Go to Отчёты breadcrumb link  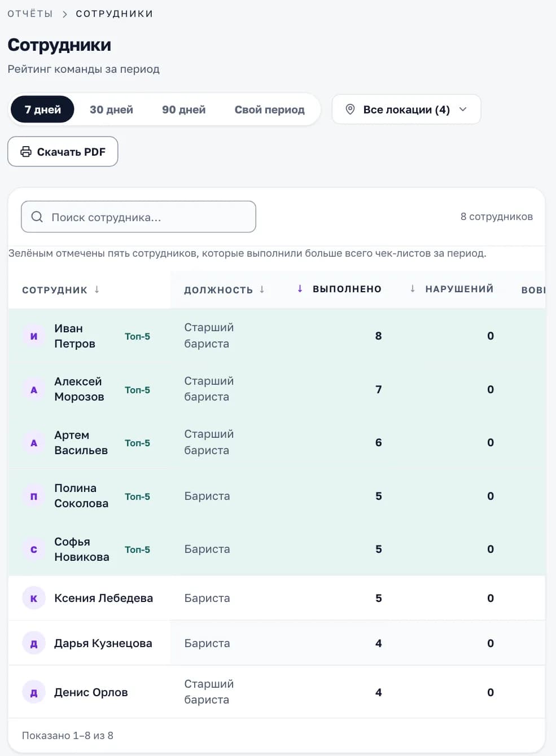pyautogui.click(x=30, y=14)
